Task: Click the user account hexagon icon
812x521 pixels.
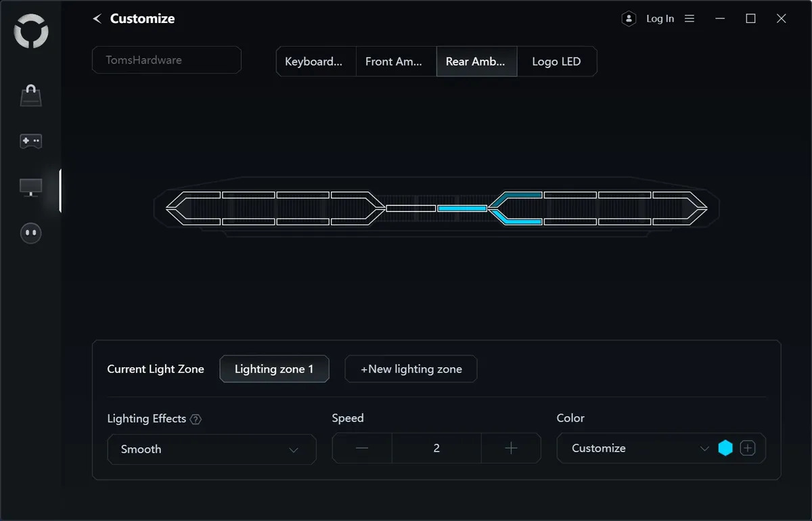Action: tap(629, 19)
